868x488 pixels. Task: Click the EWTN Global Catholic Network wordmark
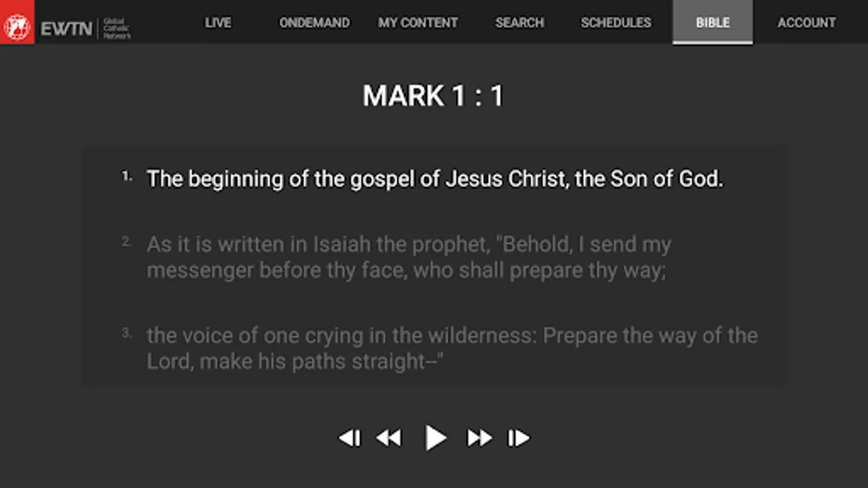(86, 28)
